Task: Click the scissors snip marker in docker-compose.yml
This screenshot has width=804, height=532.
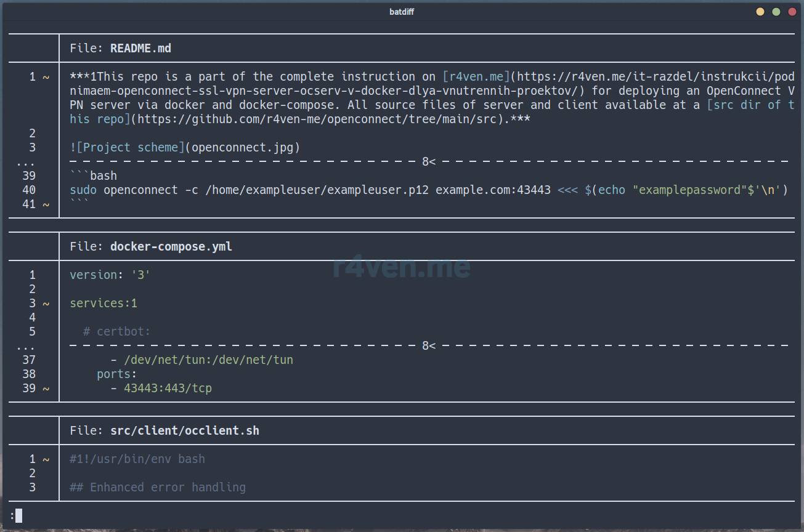Action: tap(428, 346)
